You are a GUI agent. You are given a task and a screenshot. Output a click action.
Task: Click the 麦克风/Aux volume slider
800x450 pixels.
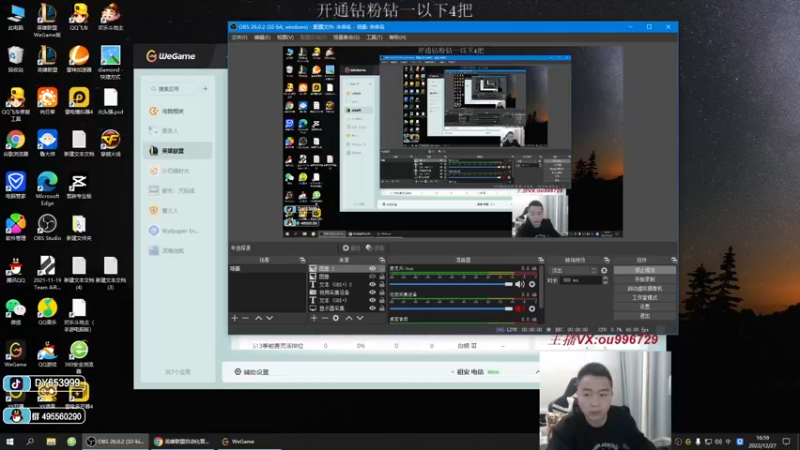[x=451, y=284]
